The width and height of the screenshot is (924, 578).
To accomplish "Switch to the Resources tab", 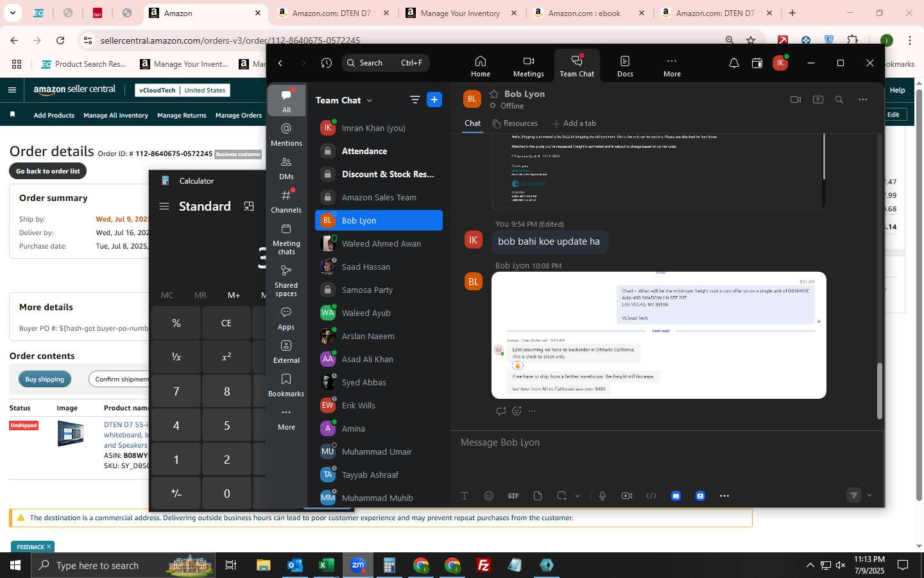I will coord(515,123).
